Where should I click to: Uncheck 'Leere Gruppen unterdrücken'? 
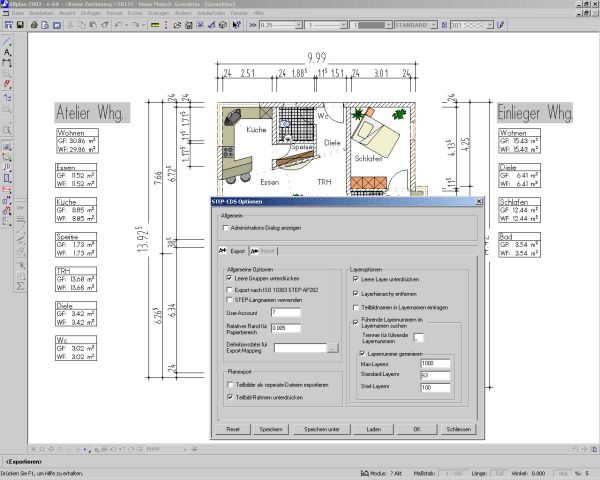(229, 278)
